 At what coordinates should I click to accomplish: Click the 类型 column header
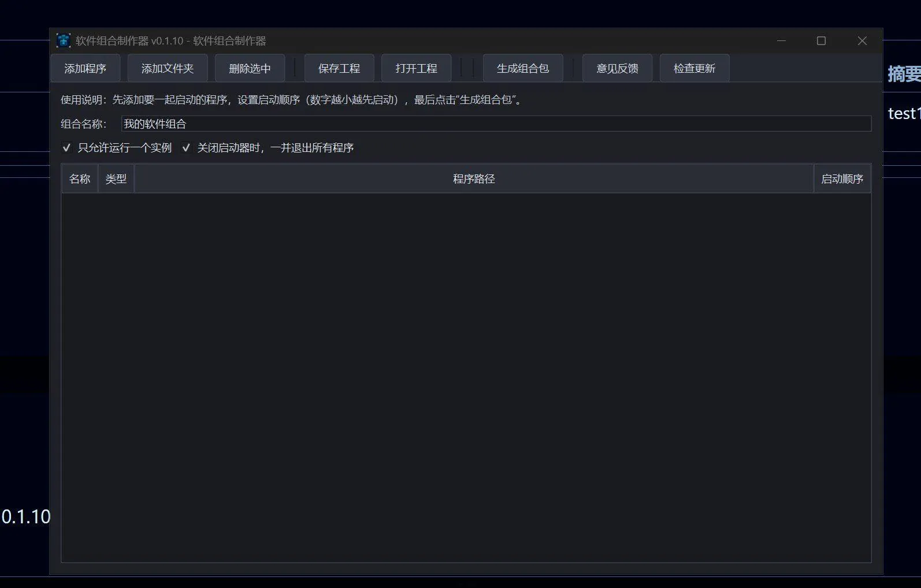pyautogui.click(x=116, y=178)
